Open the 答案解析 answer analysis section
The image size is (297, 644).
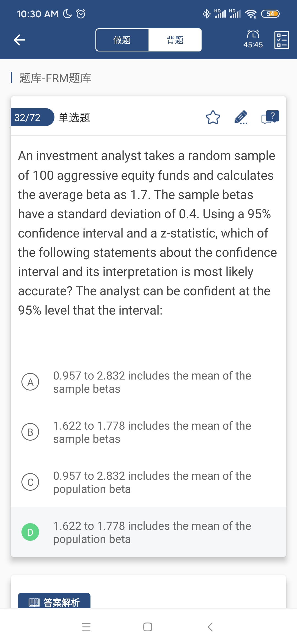(54, 602)
